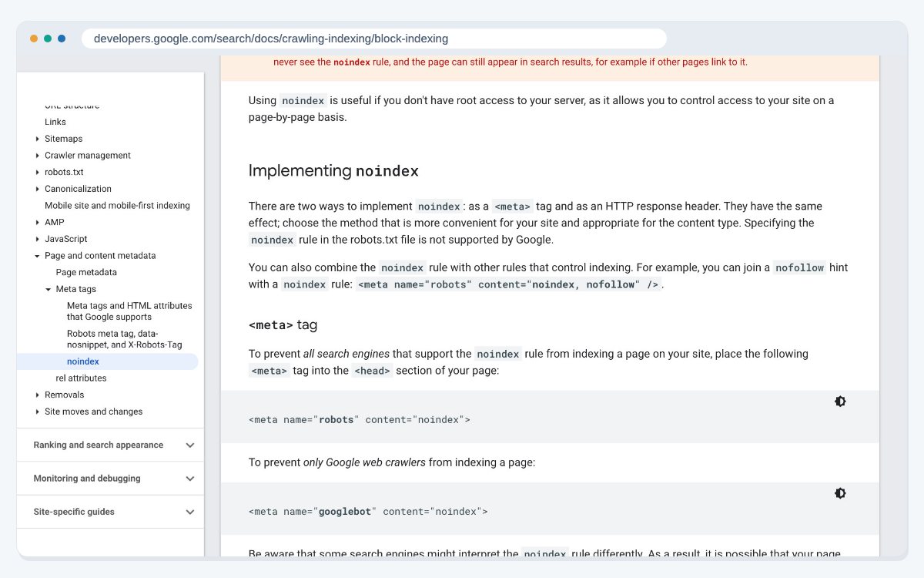Click the Implementing noindex heading
Viewport: 924px width, 578px height.
point(333,170)
